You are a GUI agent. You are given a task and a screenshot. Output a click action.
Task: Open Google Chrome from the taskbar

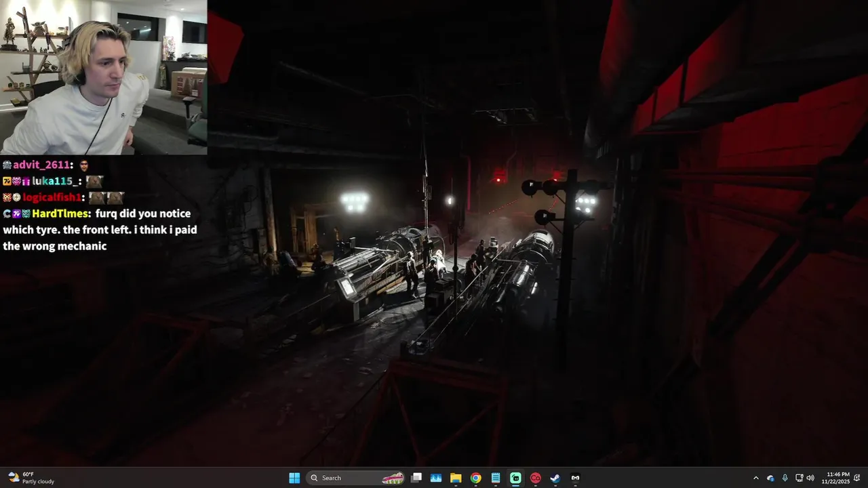476,478
